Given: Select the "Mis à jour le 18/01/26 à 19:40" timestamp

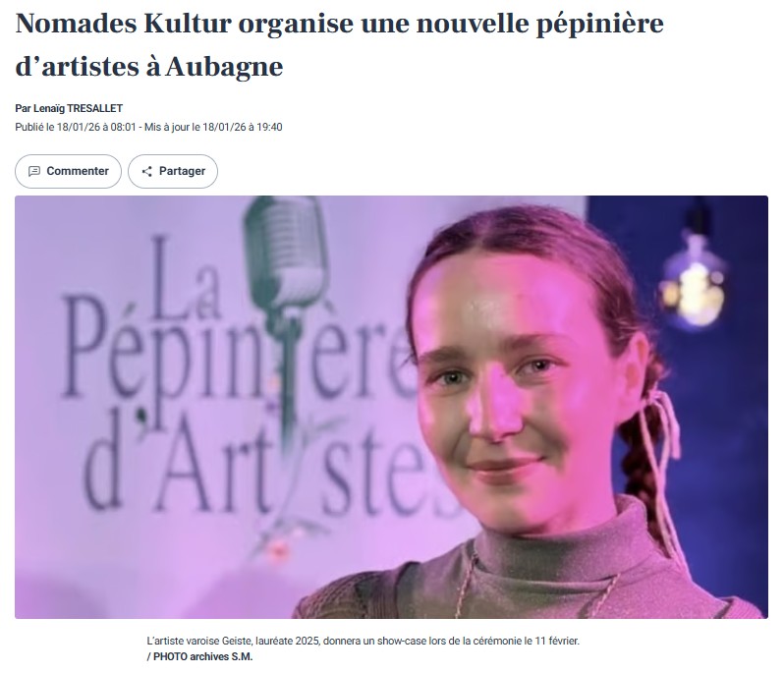Looking at the screenshot, I should (213, 127).
